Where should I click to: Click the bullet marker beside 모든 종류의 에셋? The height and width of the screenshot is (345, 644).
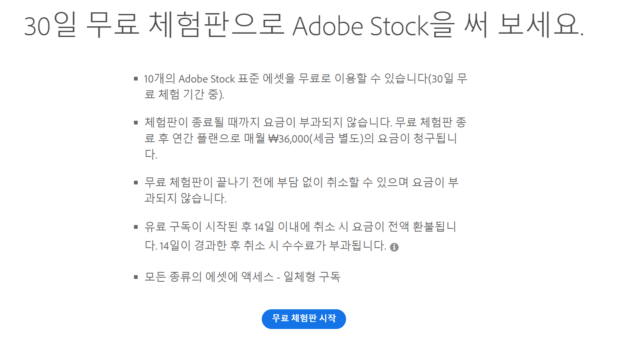point(136,277)
